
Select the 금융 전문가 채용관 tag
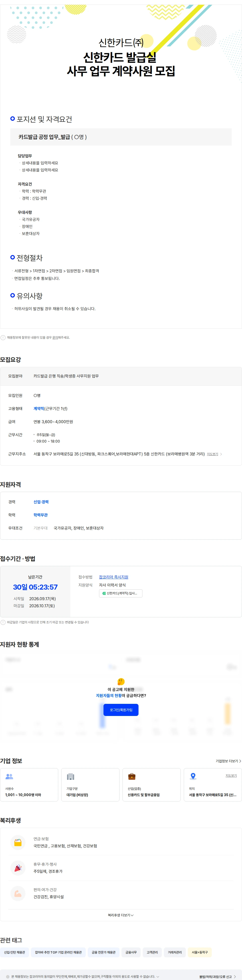(104, 952)
